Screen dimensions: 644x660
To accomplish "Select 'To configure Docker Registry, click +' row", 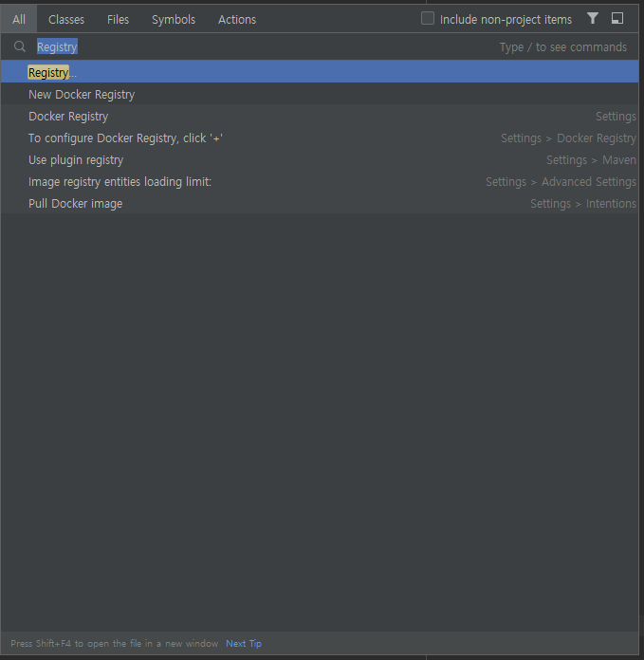I will [320, 137].
